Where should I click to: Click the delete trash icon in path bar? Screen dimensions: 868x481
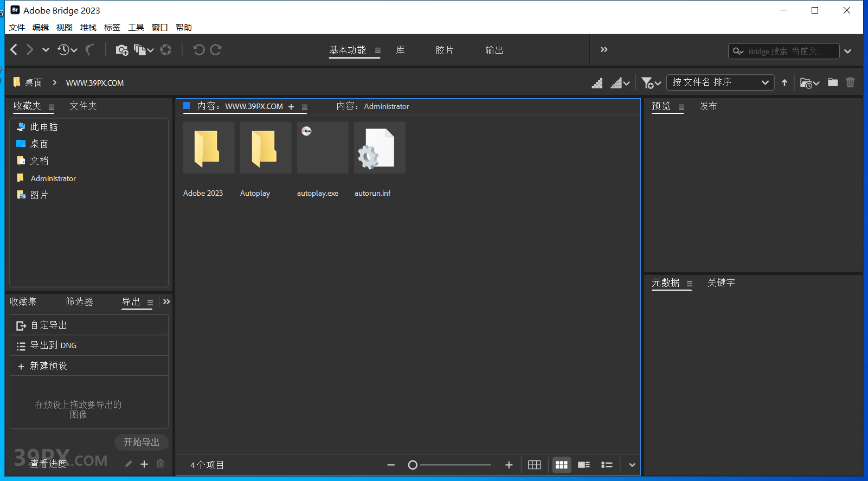pos(850,82)
